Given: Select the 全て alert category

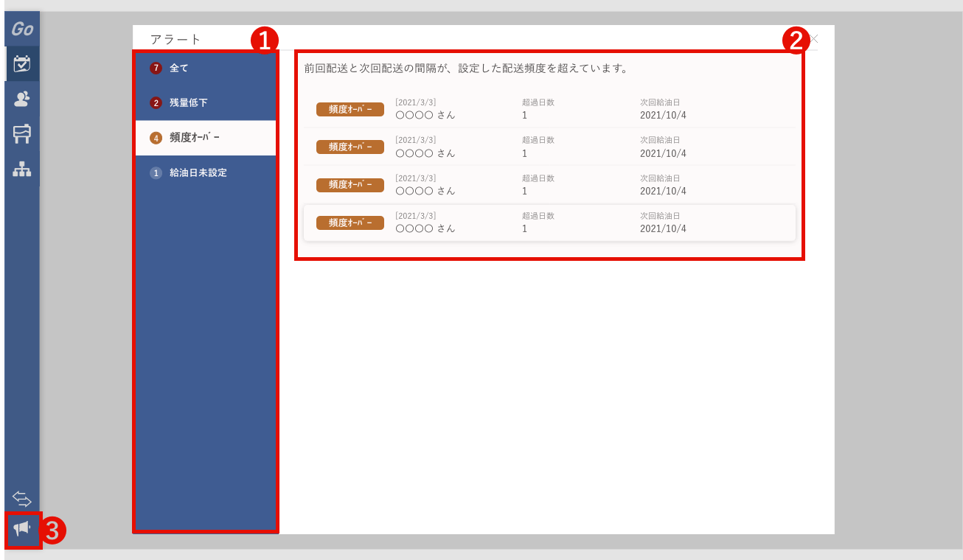Looking at the screenshot, I should pyautogui.click(x=206, y=68).
